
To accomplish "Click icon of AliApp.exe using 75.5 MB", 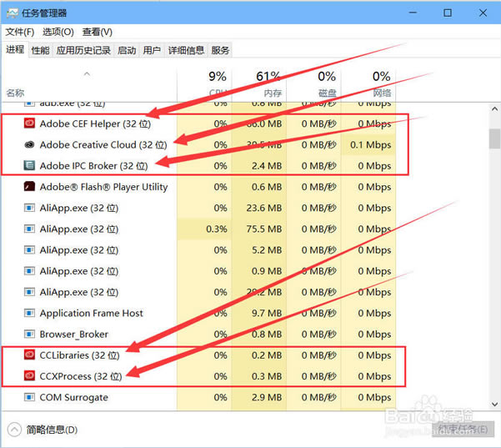I will coord(29,229).
